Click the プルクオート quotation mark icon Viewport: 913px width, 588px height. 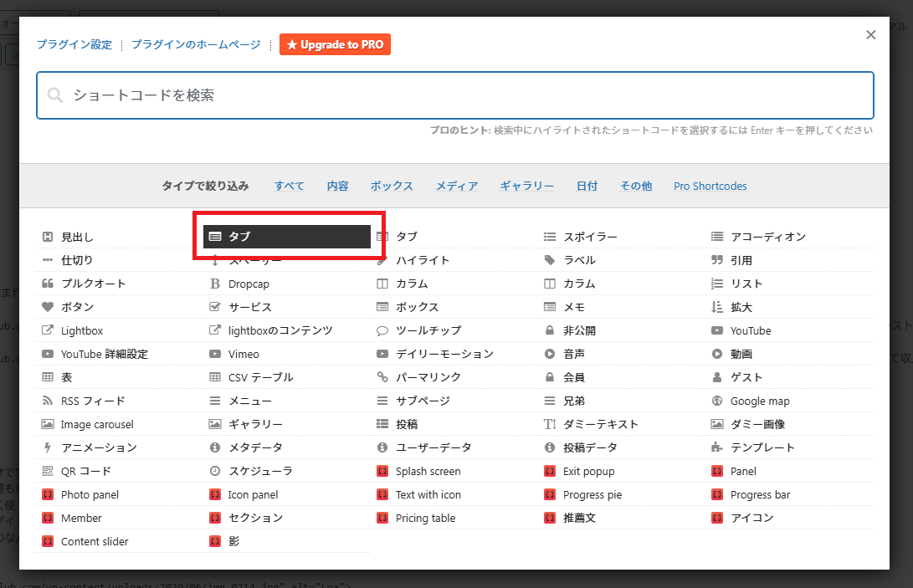point(48,284)
